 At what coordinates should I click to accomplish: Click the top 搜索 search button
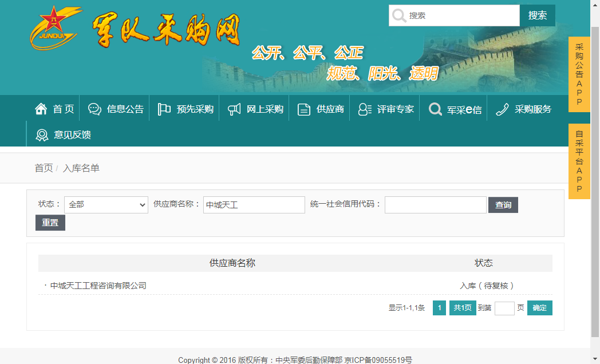pyautogui.click(x=537, y=15)
